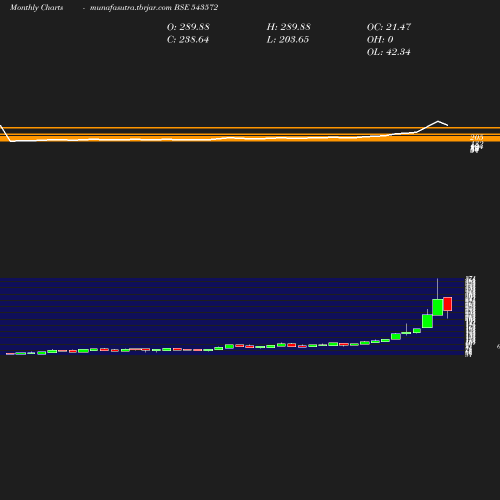Select the open price value O: 289.88

click(188, 27)
